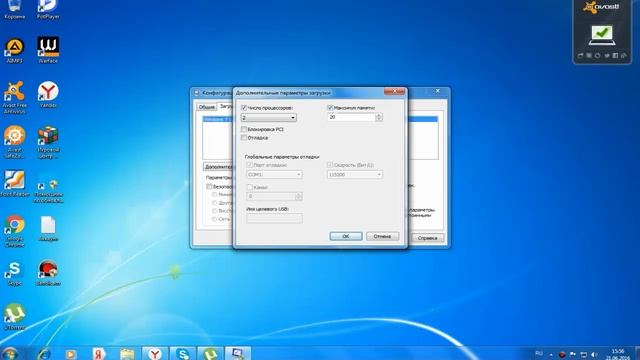Viewport: 640px width, 360px height.
Task: Click the Дополнительные параметры button behind the dialog
Action: (219, 167)
